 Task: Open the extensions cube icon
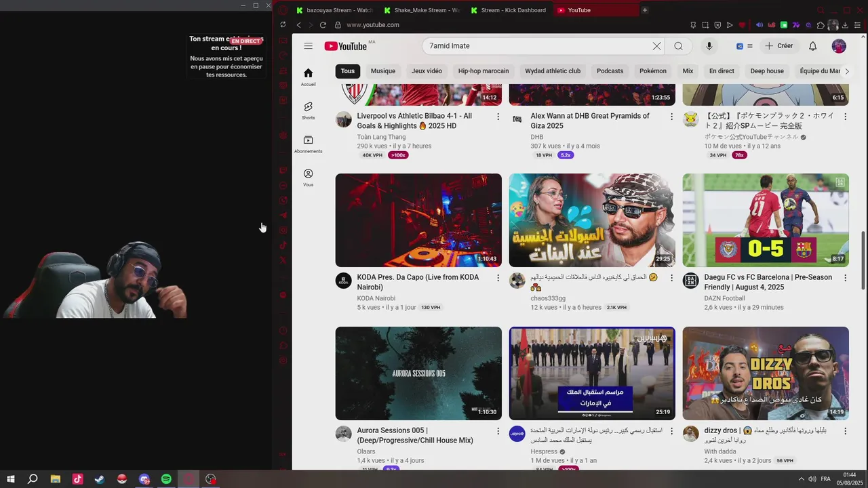821,25
